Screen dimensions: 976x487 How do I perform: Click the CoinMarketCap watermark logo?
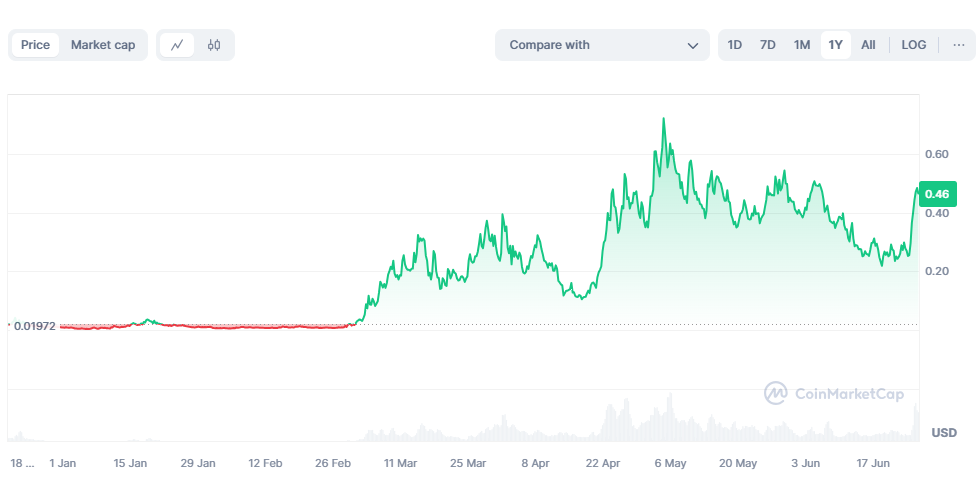point(834,393)
